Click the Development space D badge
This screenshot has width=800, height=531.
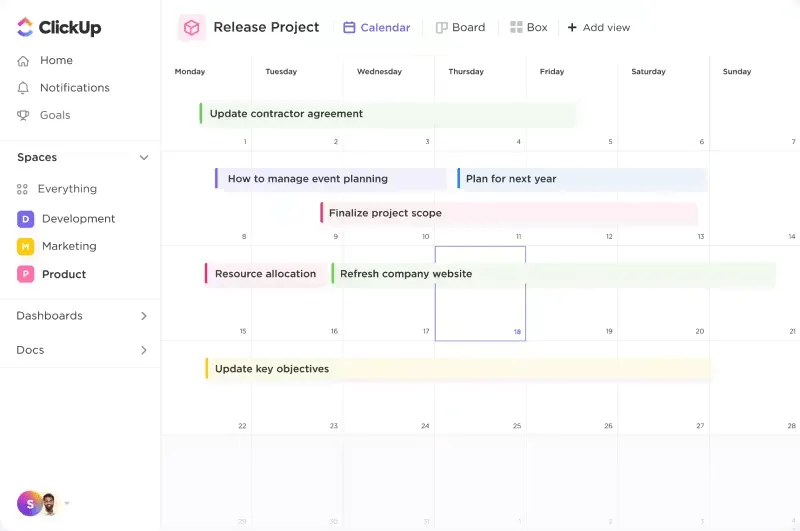coord(26,219)
